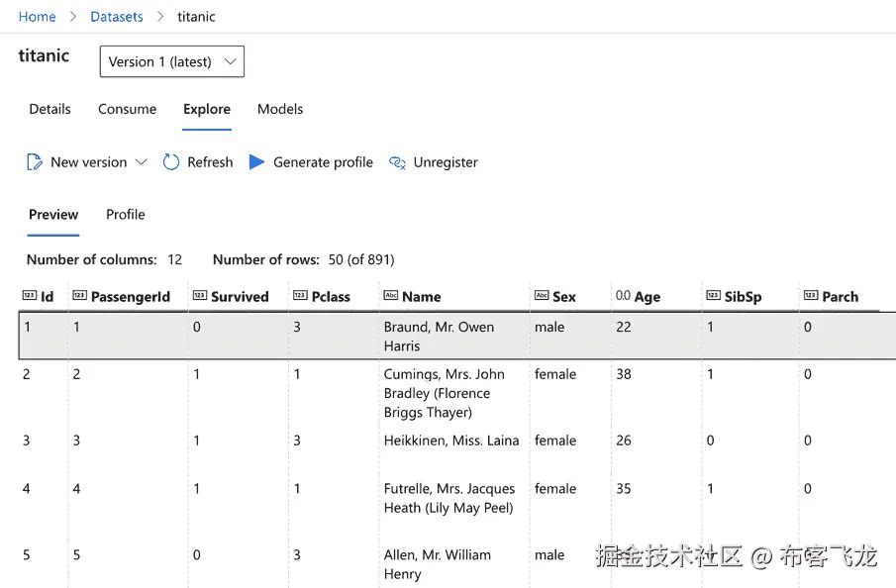Open the Version 1 (latest) dropdown
Screen dimensions: 896x588
tap(171, 61)
